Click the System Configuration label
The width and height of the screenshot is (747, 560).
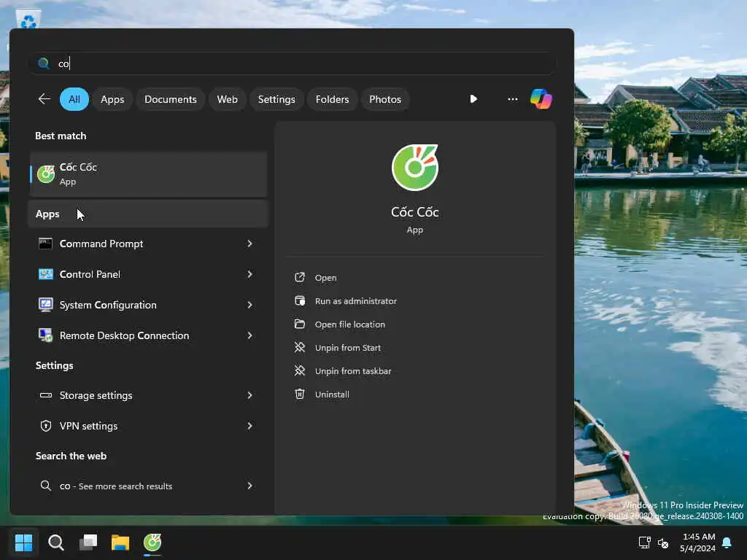(108, 305)
